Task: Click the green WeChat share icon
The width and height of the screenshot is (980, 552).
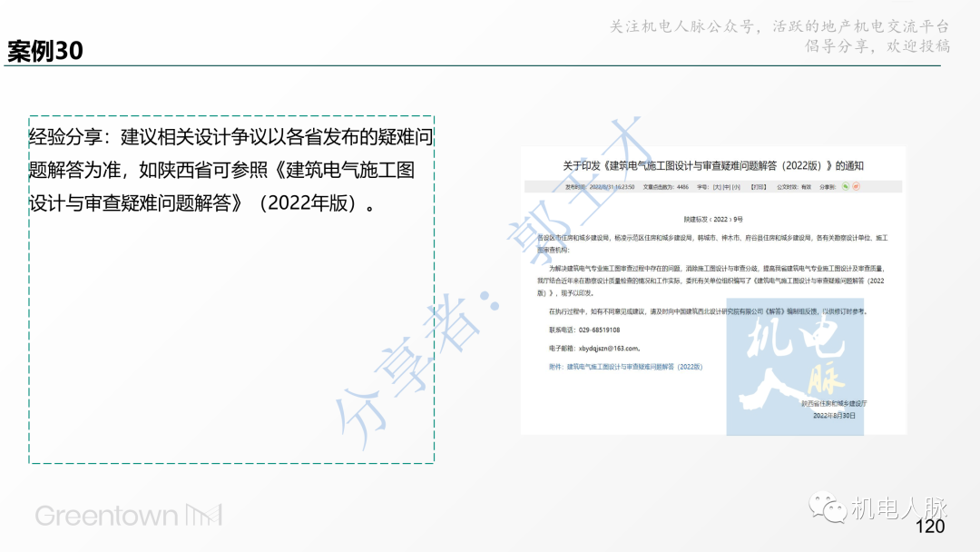Action: click(x=846, y=186)
